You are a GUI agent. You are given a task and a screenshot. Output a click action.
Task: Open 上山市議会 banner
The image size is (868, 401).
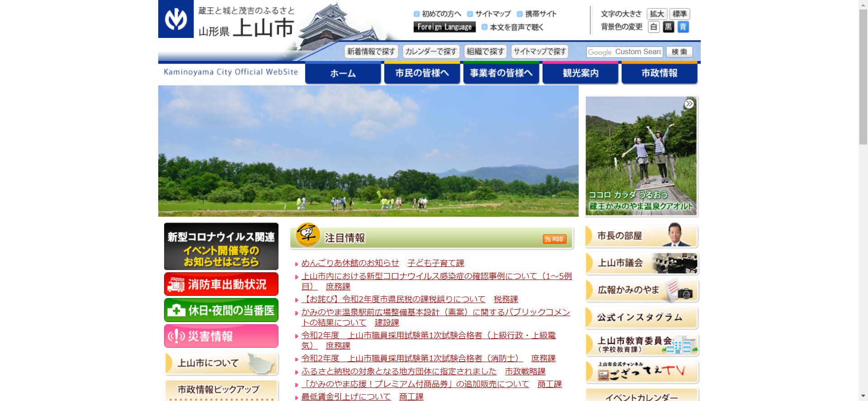click(642, 263)
